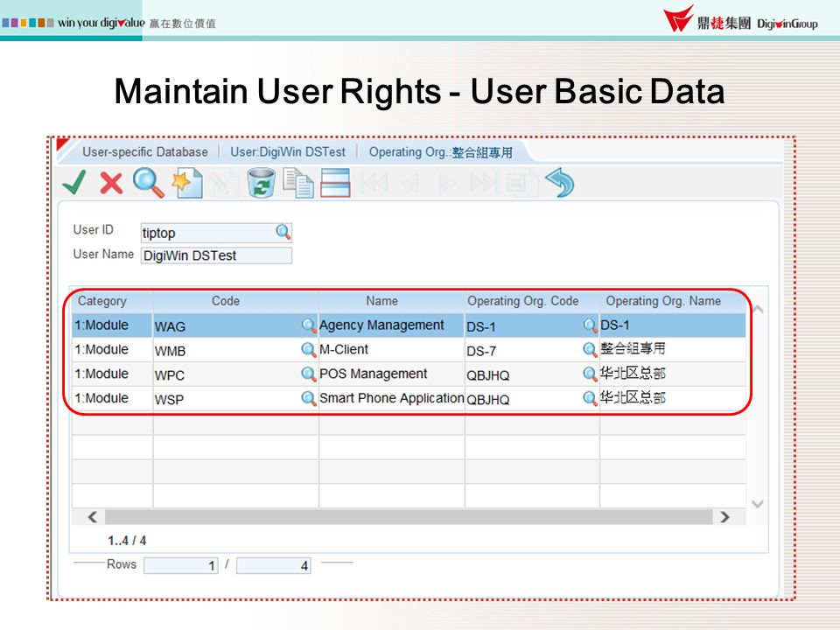The image size is (840, 630).
Task: Click the current row number field showing 1
Action: tap(181, 566)
